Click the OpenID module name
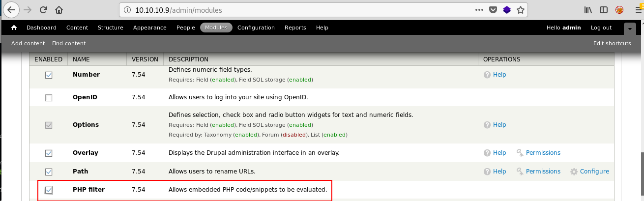The image size is (644, 201). click(85, 97)
